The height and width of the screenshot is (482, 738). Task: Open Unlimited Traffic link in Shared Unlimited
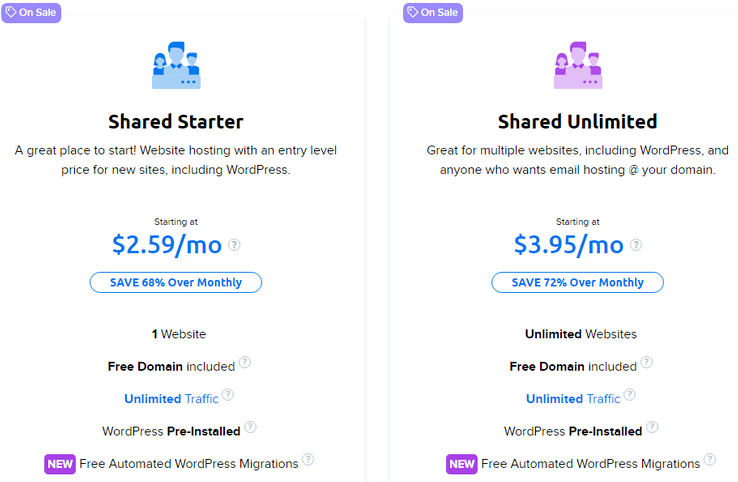(x=573, y=398)
